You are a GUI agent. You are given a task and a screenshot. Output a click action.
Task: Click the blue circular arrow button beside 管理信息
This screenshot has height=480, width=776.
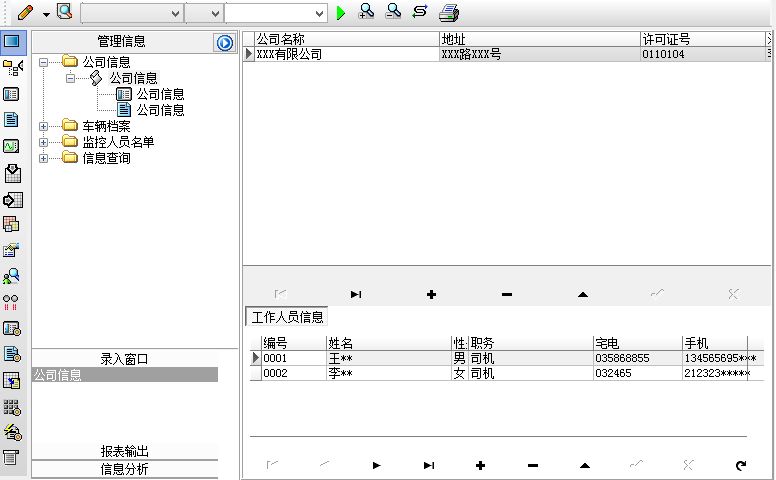tap(225, 43)
